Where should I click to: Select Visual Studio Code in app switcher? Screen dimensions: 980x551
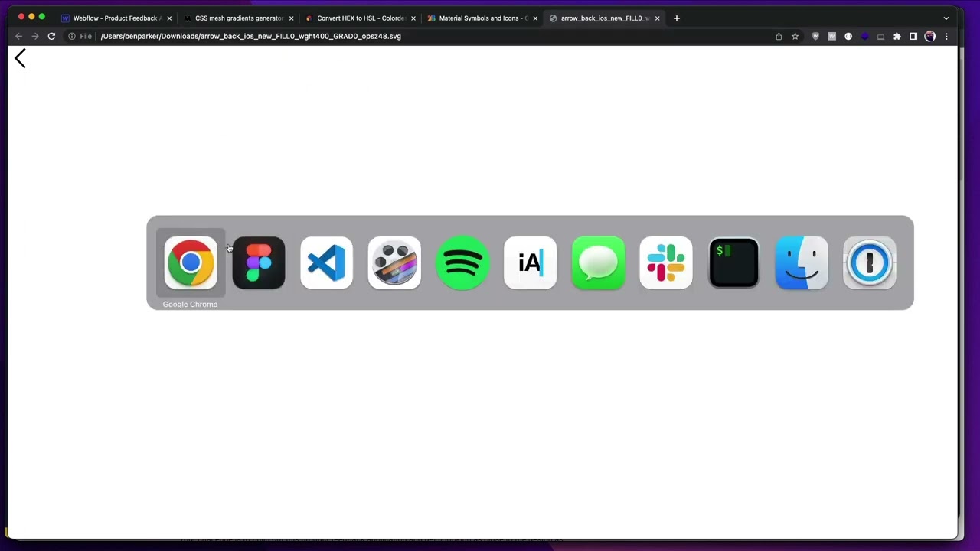[x=326, y=263]
